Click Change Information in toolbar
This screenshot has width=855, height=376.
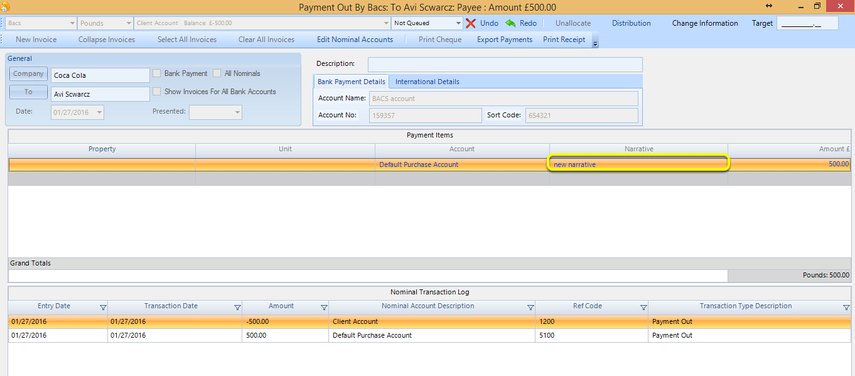point(705,23)
